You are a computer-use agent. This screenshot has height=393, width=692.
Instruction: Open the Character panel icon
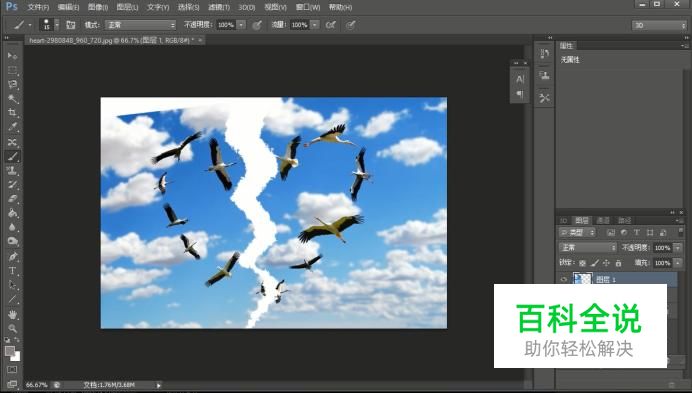pos(520,79)
